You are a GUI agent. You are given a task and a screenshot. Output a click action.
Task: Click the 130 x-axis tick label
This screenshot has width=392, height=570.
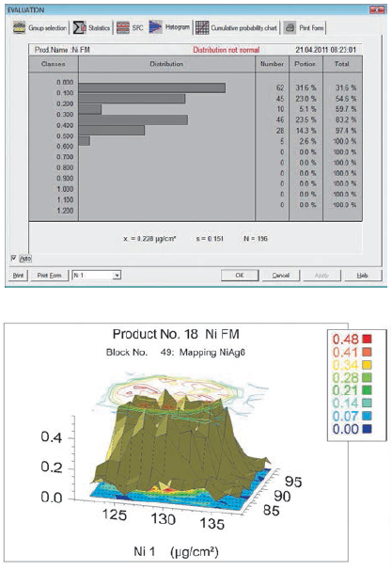(164, 519)
